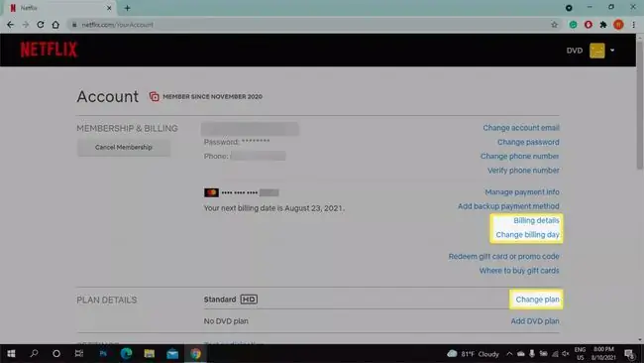Screen dimensions: 644x363
Task: Open the Chrome extensions puzzle icon
Action: (603, 25)
